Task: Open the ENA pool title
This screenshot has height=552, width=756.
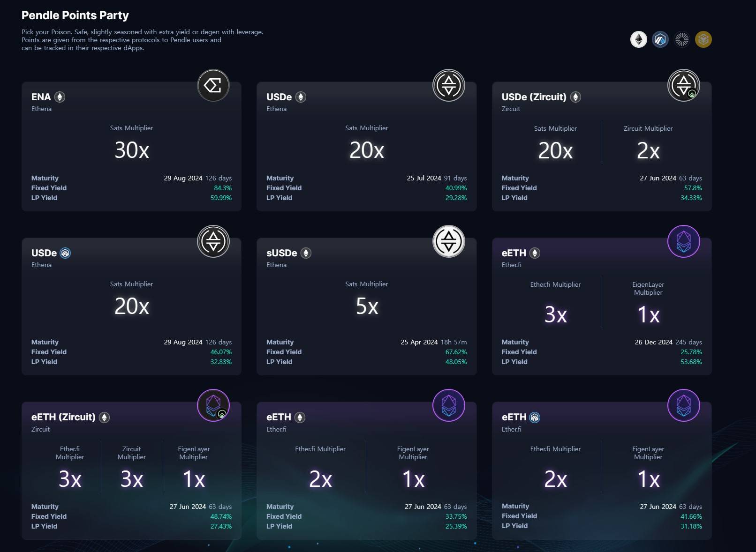Action: [x=41, y=97]
